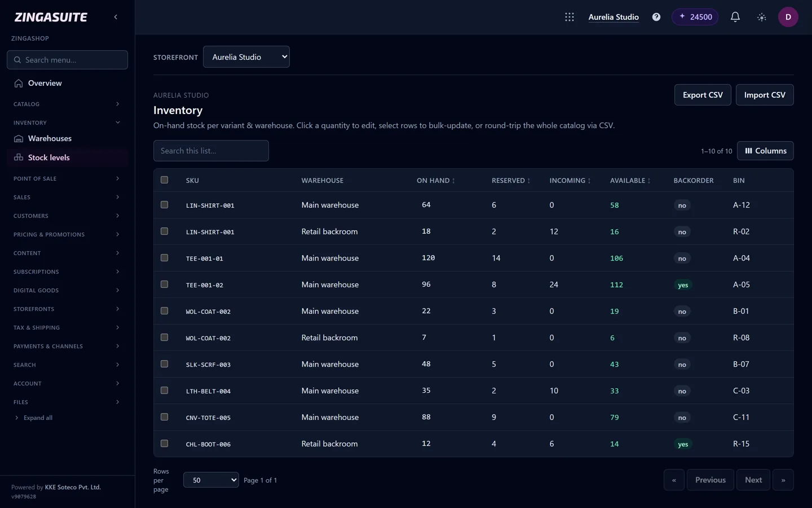The width and height of the screenshot is (812, 508).
Task: Click the Overview home icon
Action: point(19,83)
